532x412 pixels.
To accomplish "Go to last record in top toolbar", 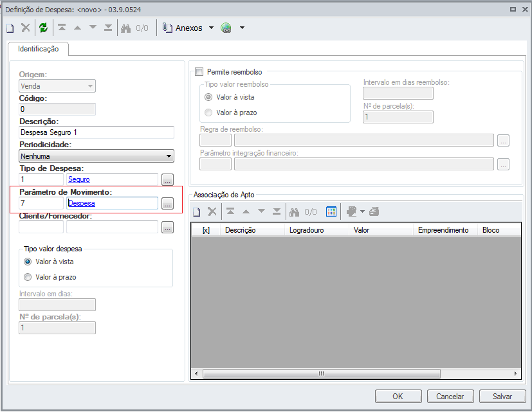I will [x=108, y=28].
